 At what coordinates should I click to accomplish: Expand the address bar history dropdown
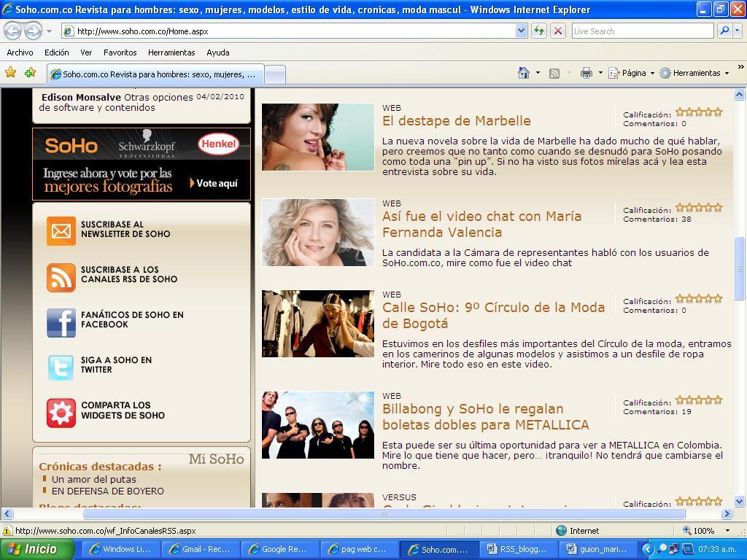pos(521,31)
